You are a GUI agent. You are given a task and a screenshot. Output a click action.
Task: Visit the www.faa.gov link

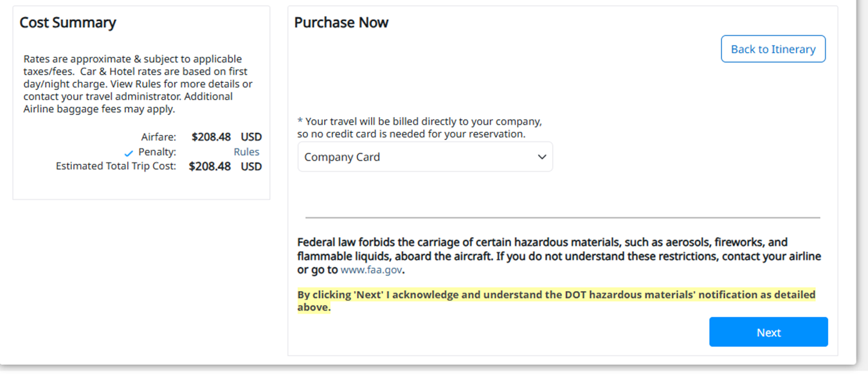371,270
